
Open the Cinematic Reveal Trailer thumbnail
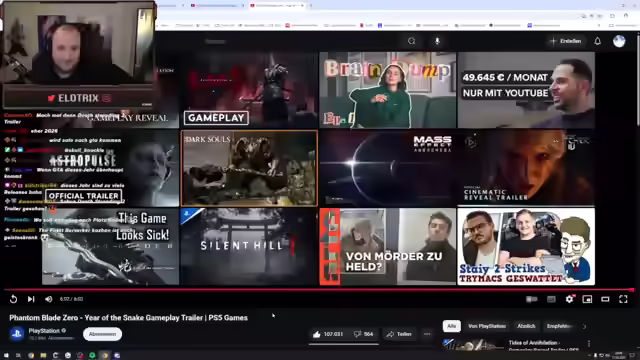click(x=526, y=168)
